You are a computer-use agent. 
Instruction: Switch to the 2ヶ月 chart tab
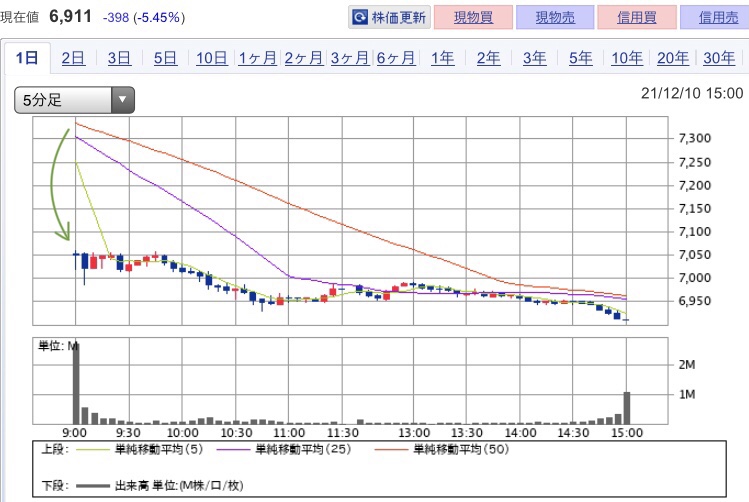(304, 58)
